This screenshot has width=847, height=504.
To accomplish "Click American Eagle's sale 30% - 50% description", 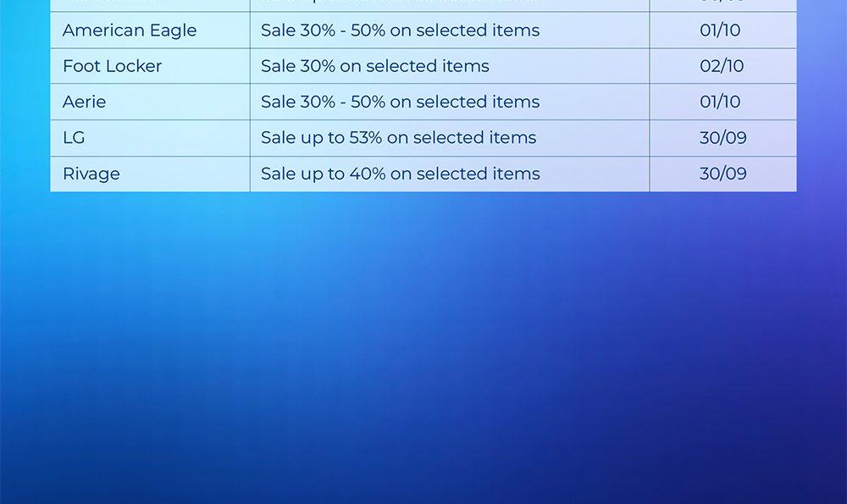I will [400, 30].
